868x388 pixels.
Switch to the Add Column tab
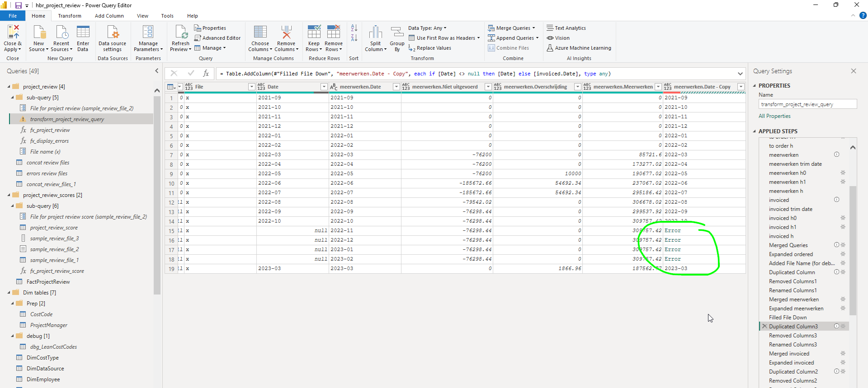[109, 16]
